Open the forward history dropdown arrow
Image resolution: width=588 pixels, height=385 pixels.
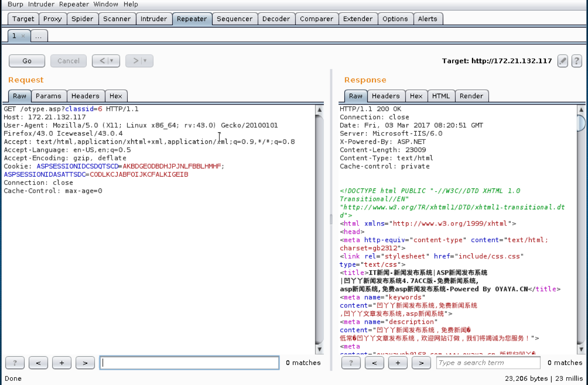145,61
